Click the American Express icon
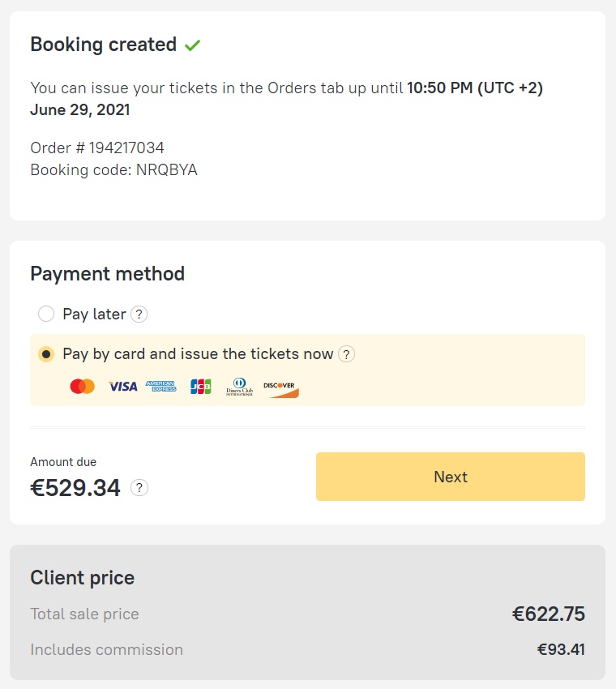This screenshot has height=689, width=616. [160, 386]
